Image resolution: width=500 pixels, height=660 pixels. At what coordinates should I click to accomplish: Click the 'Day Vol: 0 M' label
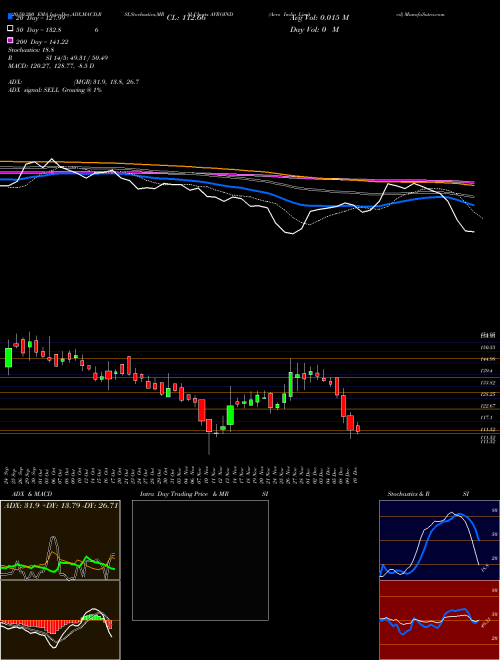314,30
